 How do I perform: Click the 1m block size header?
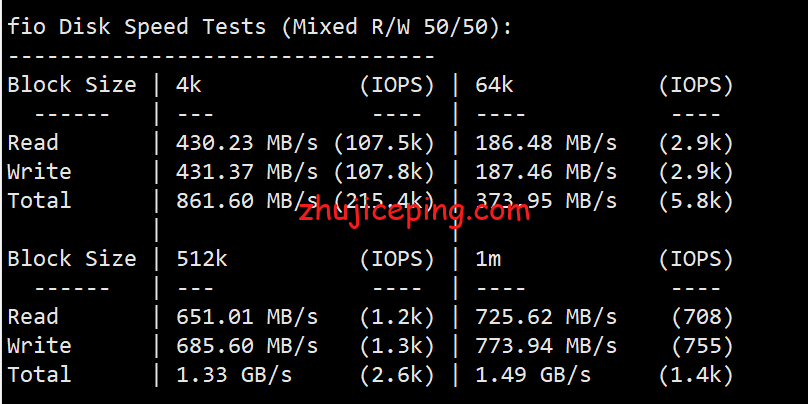[x=488, y=259]
